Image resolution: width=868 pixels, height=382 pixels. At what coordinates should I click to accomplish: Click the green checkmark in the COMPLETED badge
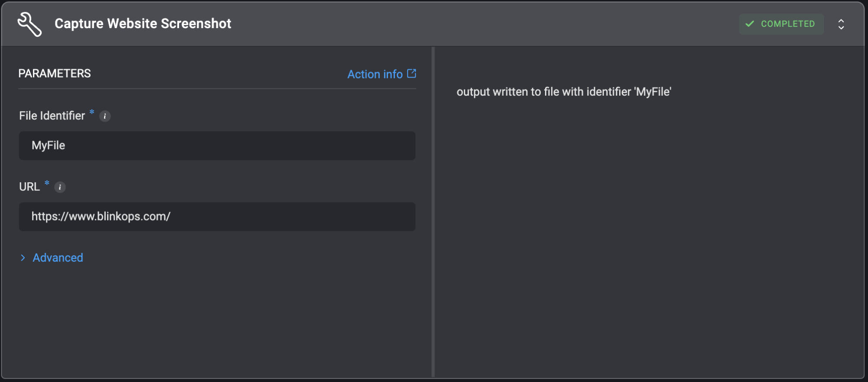point(750,24)
